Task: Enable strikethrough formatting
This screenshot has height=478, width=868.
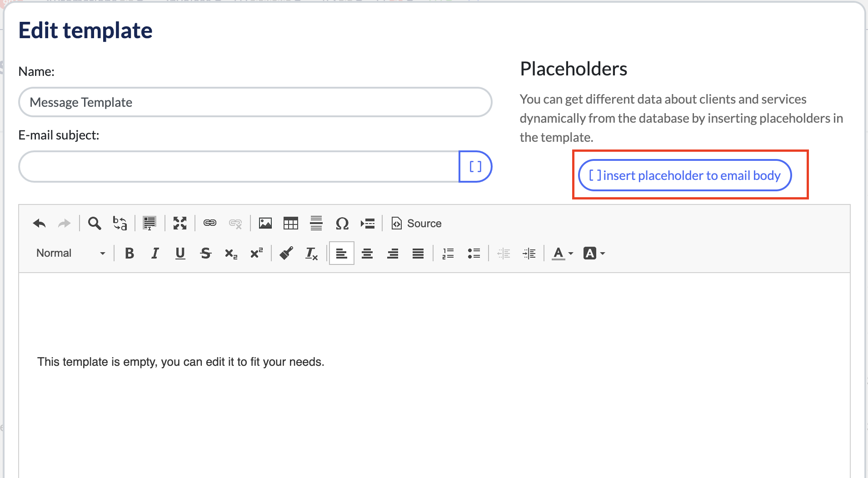Action: [205, 253]
